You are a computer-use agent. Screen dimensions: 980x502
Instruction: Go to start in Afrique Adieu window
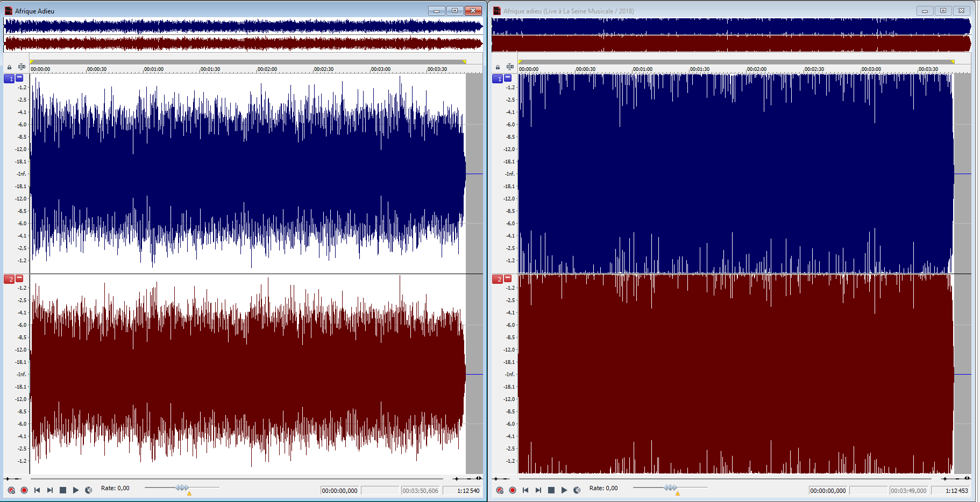tap(37, 490)
